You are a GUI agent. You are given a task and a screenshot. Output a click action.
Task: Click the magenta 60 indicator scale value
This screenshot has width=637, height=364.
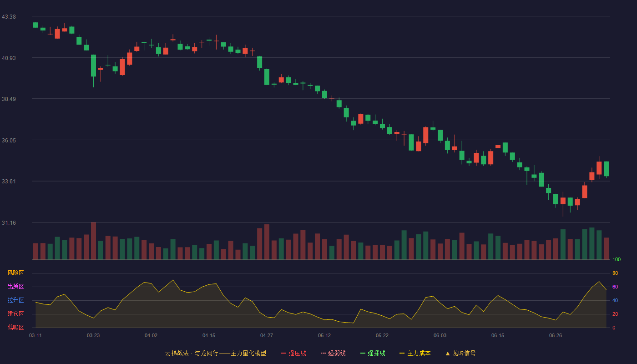(x=615, y=287)
